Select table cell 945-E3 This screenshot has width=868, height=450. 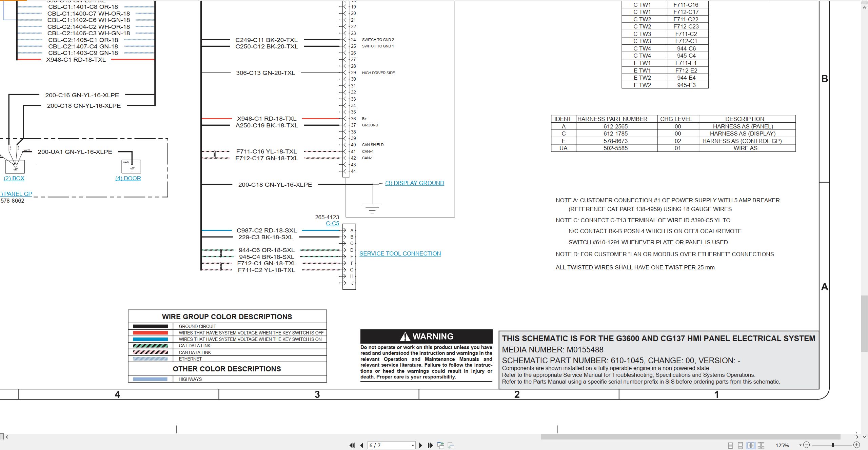pos(686,85)
